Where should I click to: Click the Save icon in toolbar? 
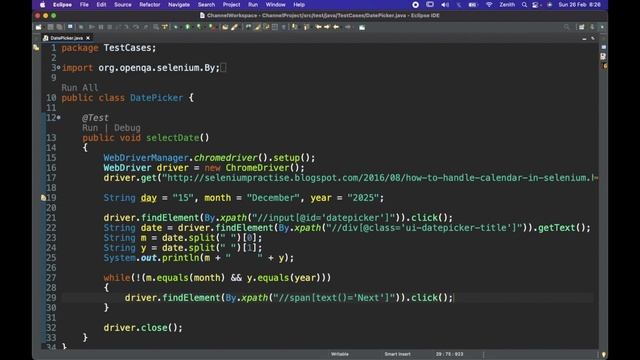click(x=50, y=27)
